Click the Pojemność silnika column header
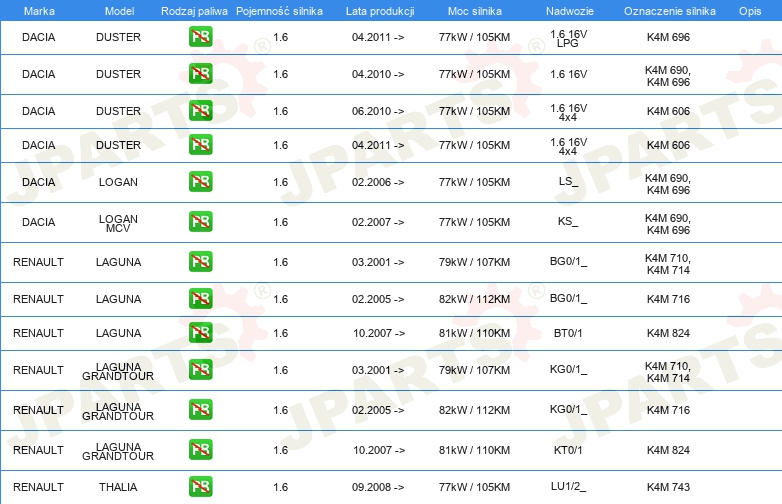The height and width of the screenshot is (504, 782). coord(279,11)
